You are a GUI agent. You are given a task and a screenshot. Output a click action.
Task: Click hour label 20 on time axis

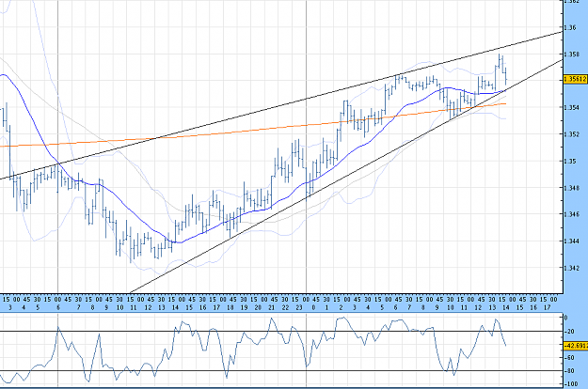(258, 307)
